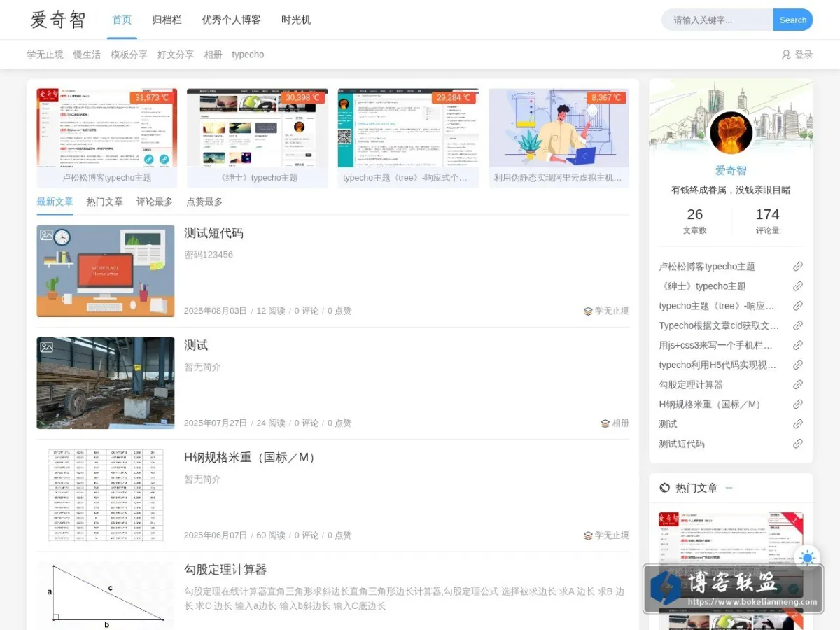Open 好文分享 category

pyautogui.click(x=176, y=55)
